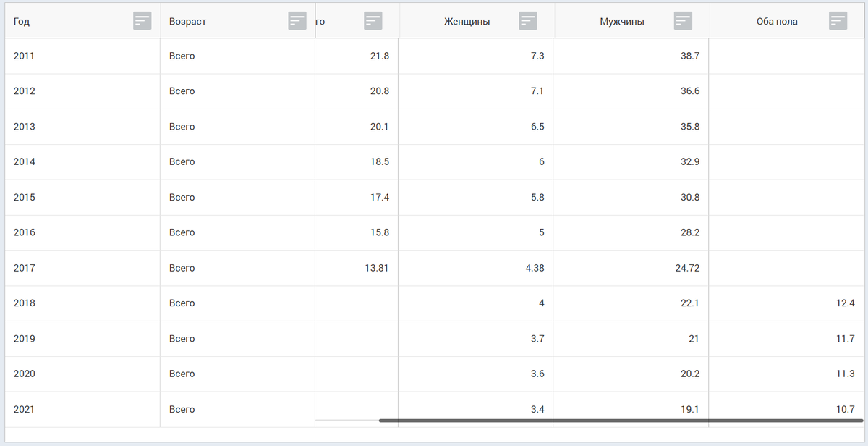Click value 20.1 in 2013 row

tap(380, 127)
